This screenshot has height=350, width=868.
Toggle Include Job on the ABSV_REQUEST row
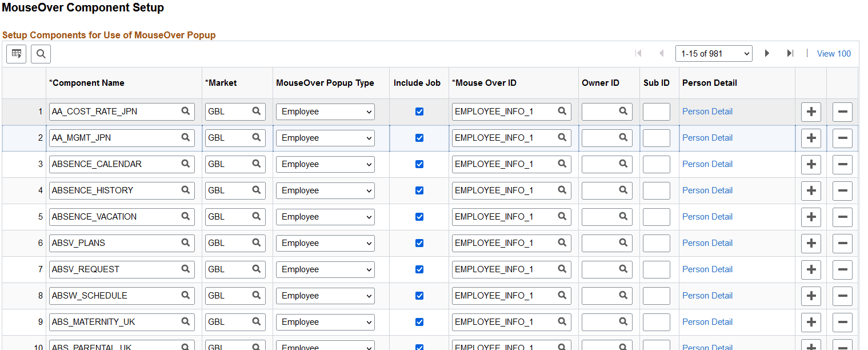point(419,269)
